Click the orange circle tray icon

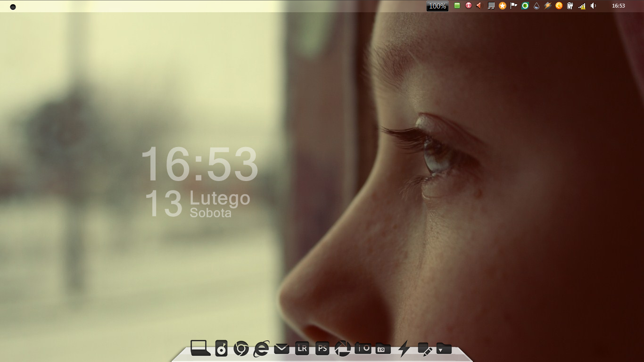559,6
